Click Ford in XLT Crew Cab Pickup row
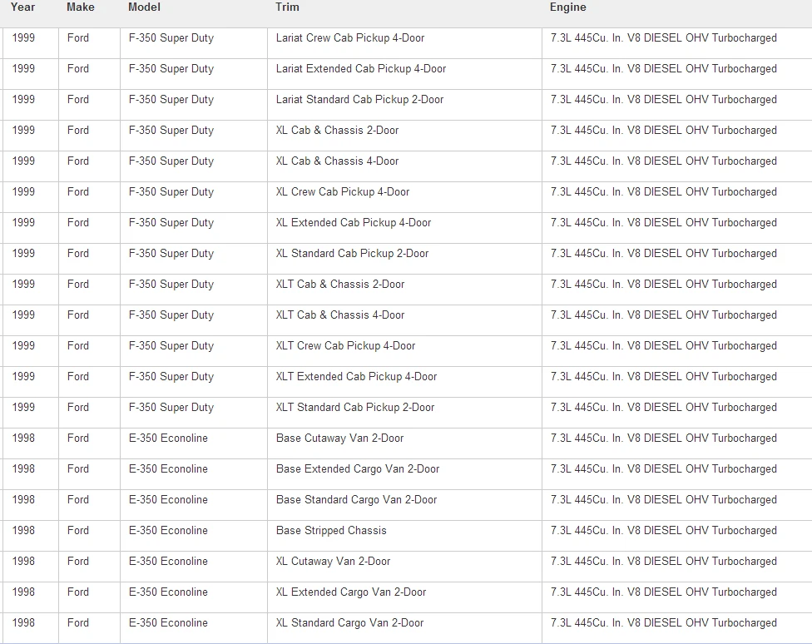 coord(78,345)
